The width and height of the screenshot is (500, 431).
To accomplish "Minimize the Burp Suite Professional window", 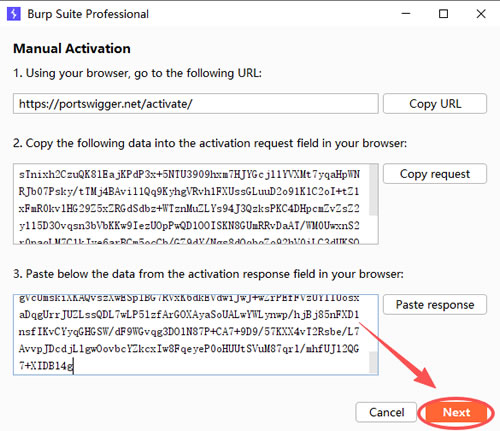I will pos(406,14).
